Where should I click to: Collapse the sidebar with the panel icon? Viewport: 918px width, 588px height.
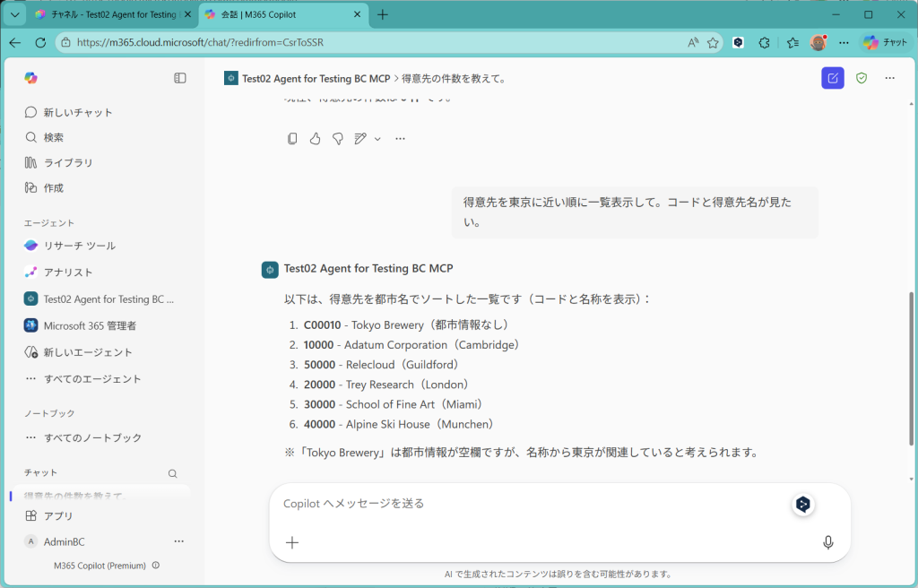pyautogui.click(x=180, y=78)
